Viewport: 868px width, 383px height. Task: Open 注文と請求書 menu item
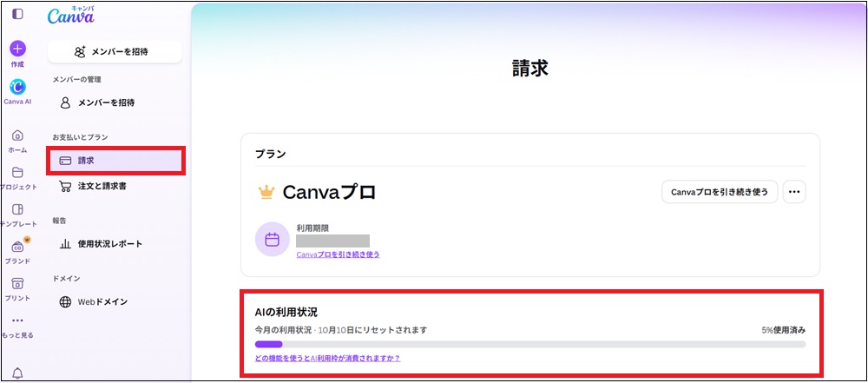pos(115,186)
